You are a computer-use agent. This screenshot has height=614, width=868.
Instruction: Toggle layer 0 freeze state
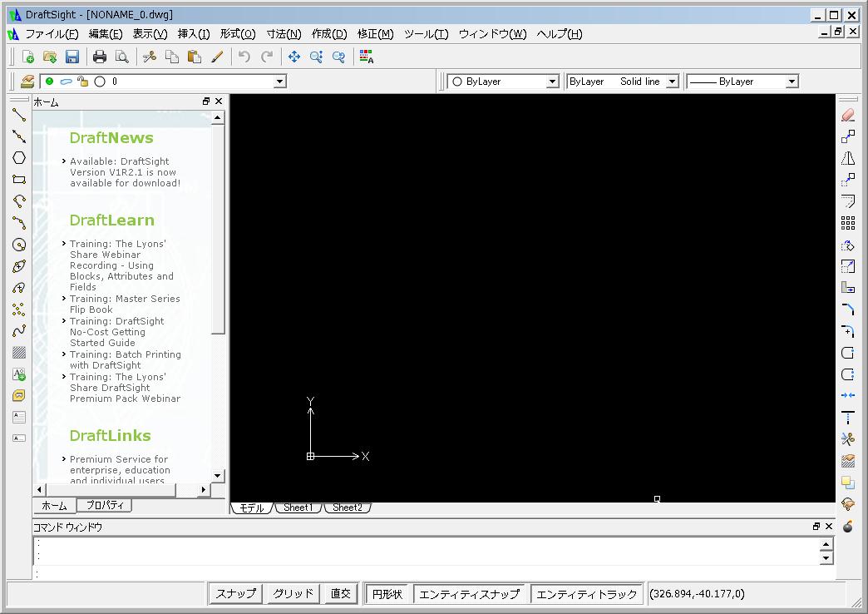point(66,82)
